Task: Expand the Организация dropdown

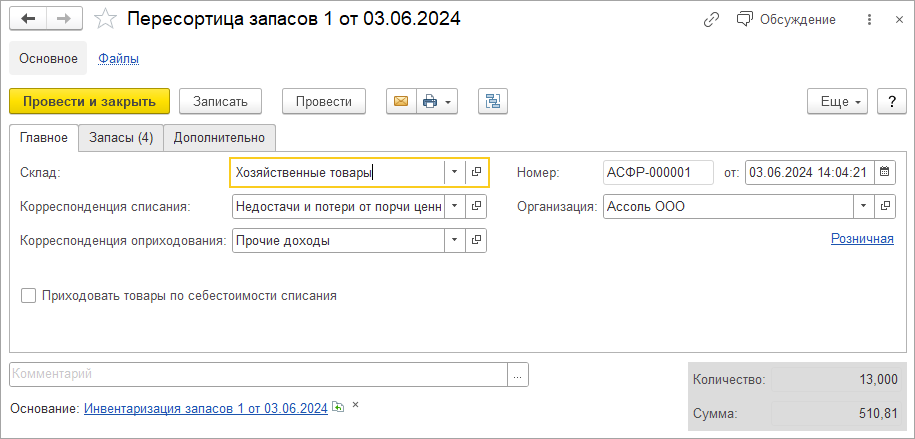Action: 862,207
